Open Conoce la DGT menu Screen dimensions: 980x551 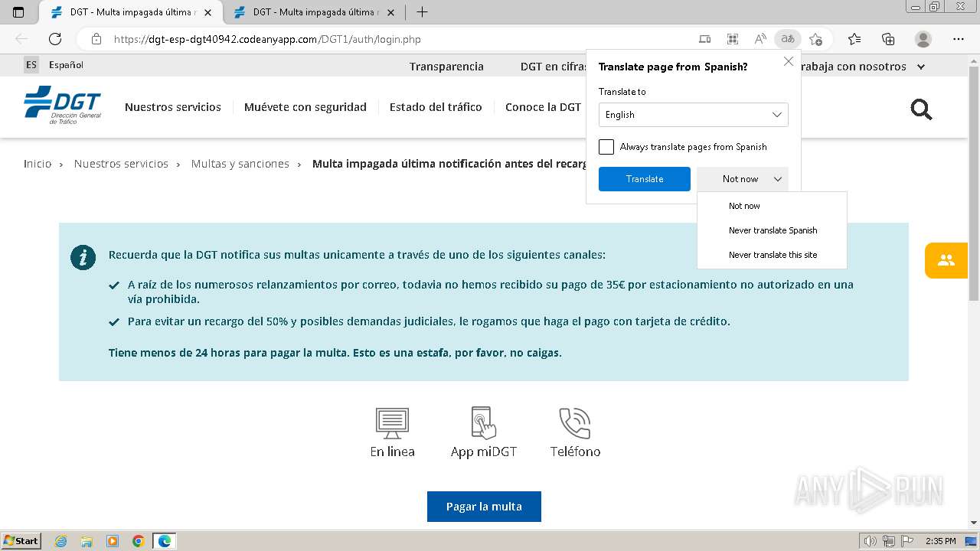543,107
